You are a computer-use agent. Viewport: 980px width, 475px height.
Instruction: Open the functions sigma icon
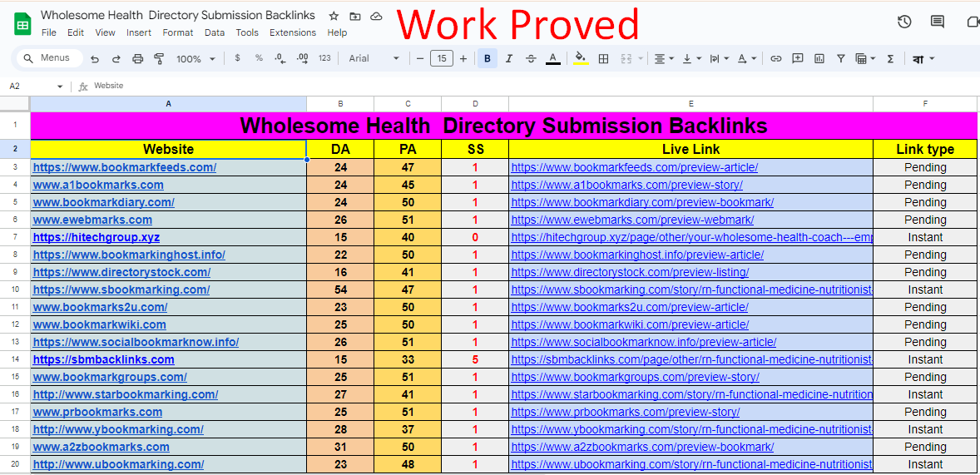click(891, 59)
